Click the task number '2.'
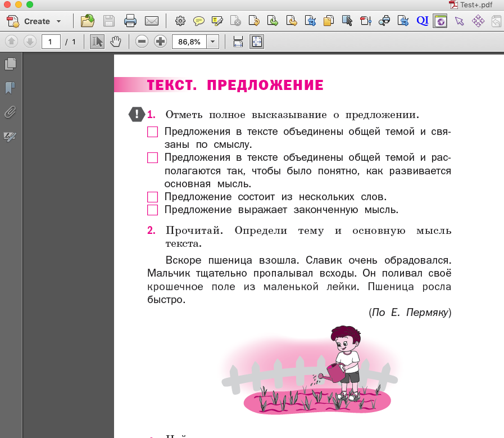This screenshot has width=504, height=438. (x=151, y=231)
